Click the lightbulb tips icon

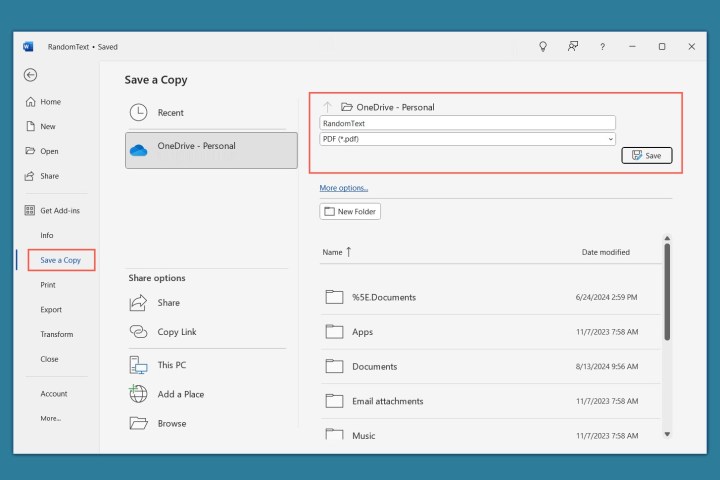543,46
